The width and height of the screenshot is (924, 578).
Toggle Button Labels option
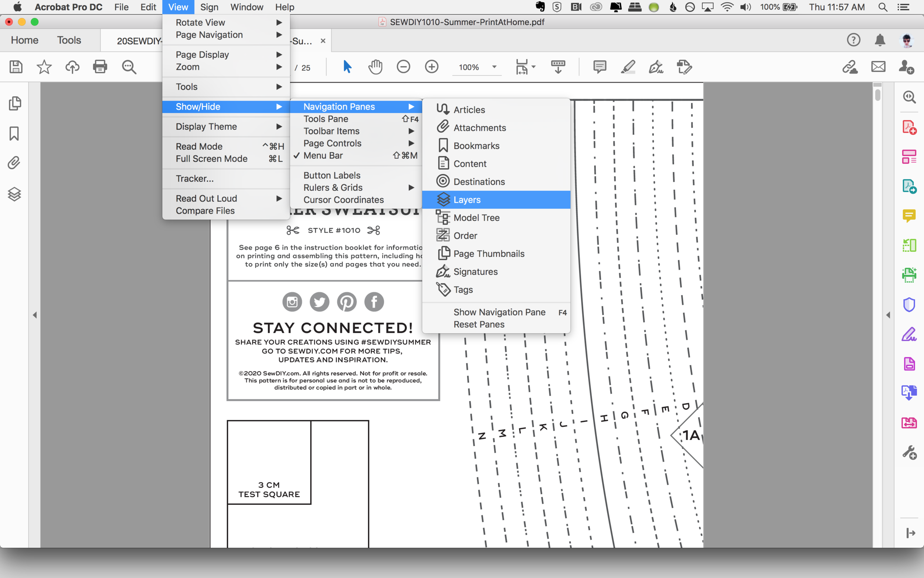pyautogui.click(x=332, y=175)
